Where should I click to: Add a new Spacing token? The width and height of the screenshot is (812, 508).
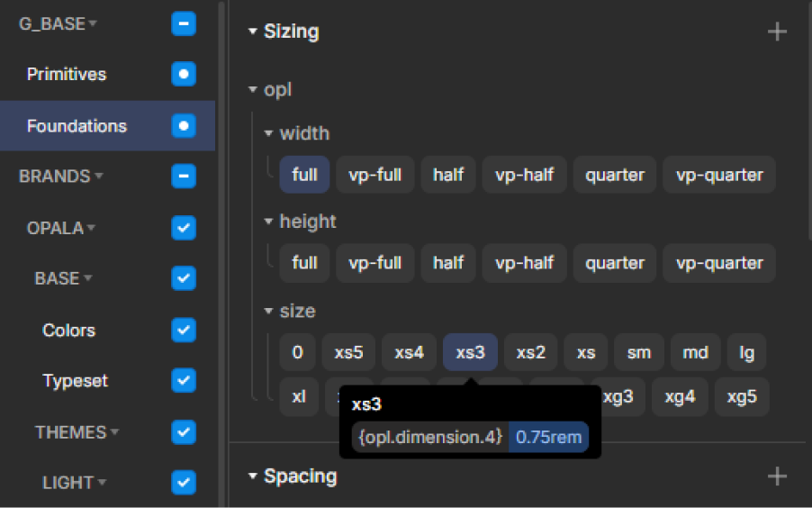click(x=776, y=476)
